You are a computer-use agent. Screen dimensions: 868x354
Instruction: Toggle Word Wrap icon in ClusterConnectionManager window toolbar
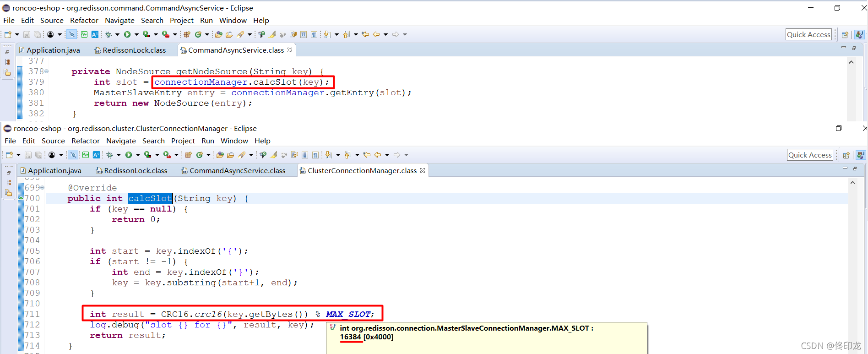pyautogui.click(x=295, y=155)
